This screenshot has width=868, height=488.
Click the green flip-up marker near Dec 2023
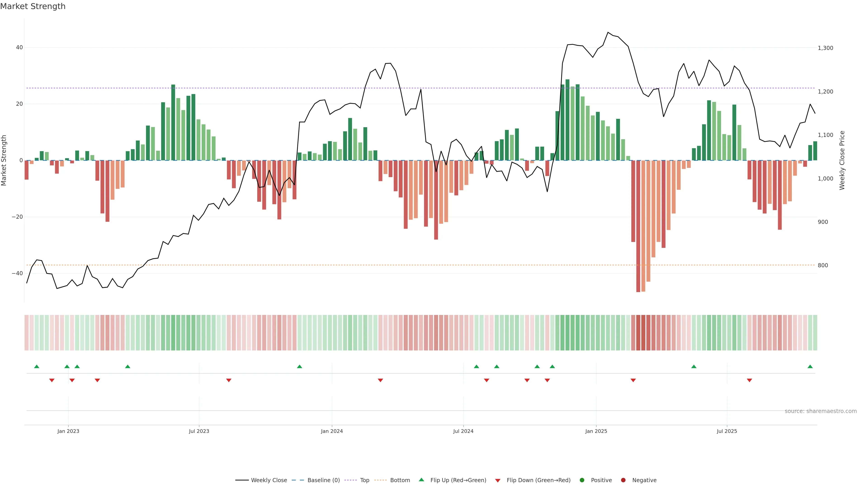[x=300, y=366]
